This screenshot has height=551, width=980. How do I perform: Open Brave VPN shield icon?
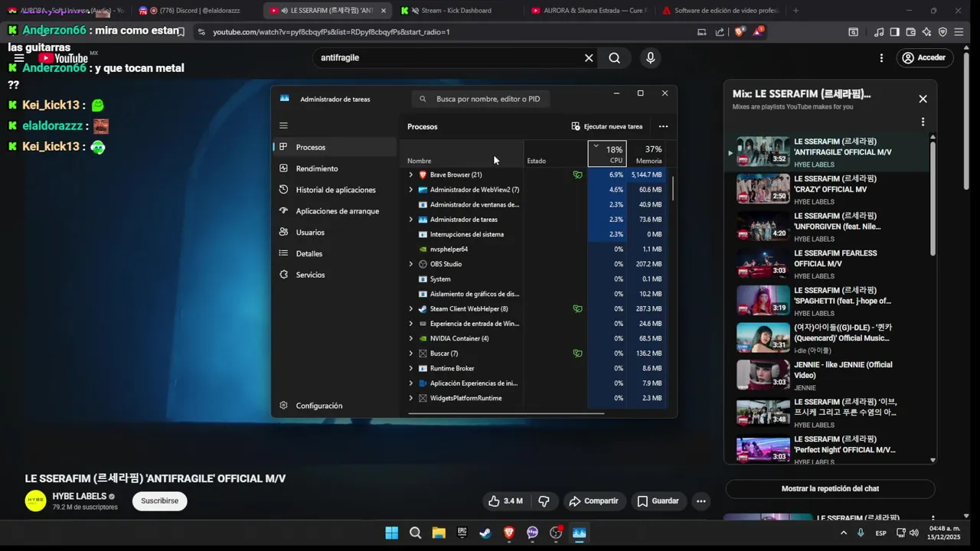pyautogui.click(x=942, y=32)
